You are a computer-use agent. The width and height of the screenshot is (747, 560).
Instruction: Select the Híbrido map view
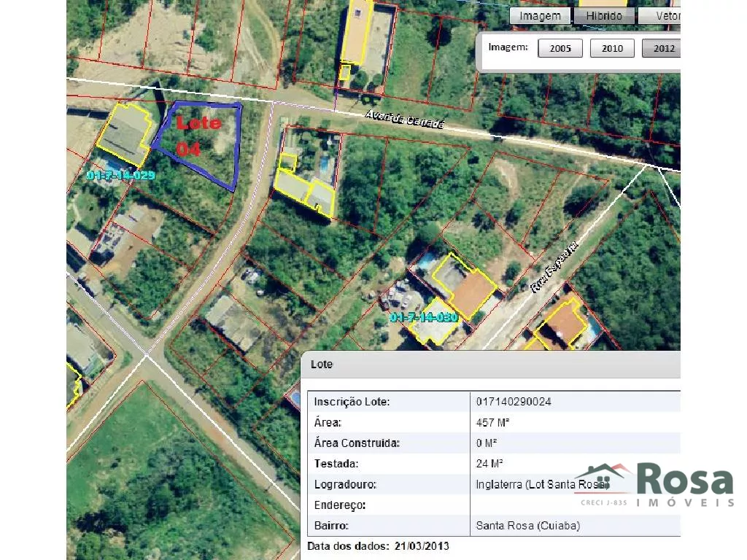coord(604,16)
